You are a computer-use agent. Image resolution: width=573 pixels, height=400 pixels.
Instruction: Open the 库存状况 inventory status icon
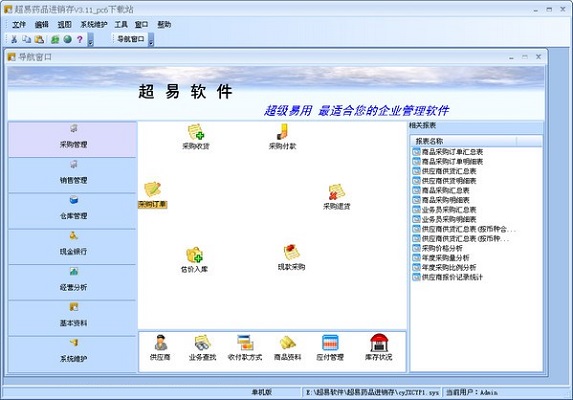pyautogui.click(x=378, y=347)
